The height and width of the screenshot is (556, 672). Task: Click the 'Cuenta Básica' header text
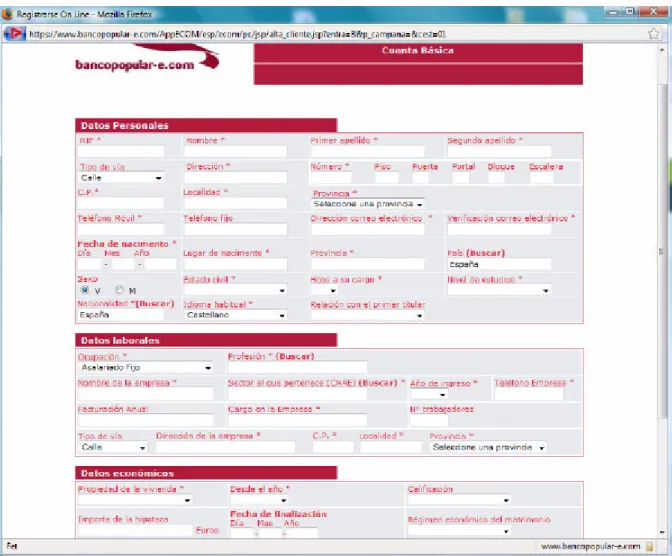[x=418, y=51]
